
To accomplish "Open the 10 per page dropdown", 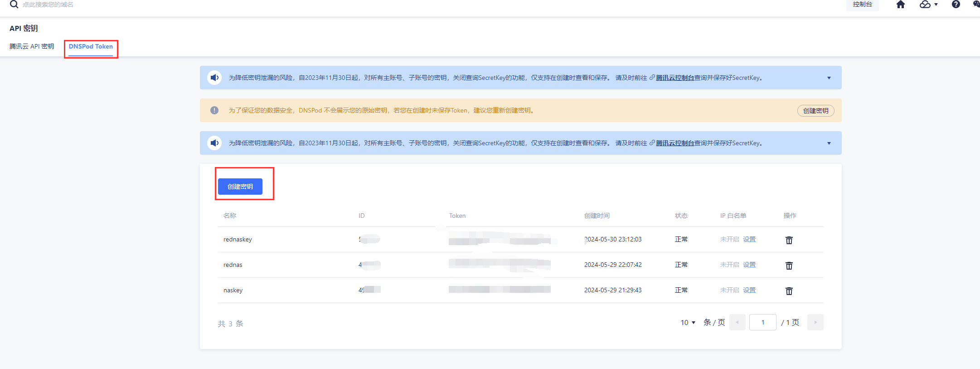I will pyautogui.click(x=688, y=322).
